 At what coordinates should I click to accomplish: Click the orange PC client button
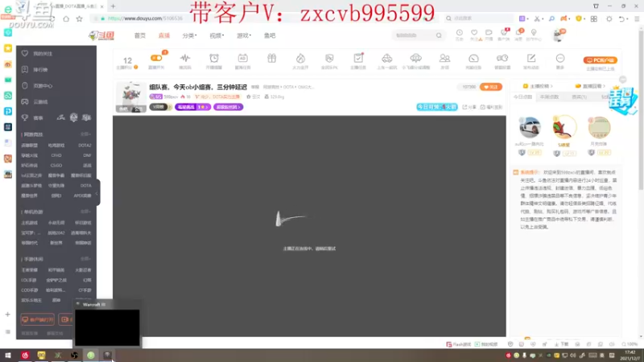point(600,60)
